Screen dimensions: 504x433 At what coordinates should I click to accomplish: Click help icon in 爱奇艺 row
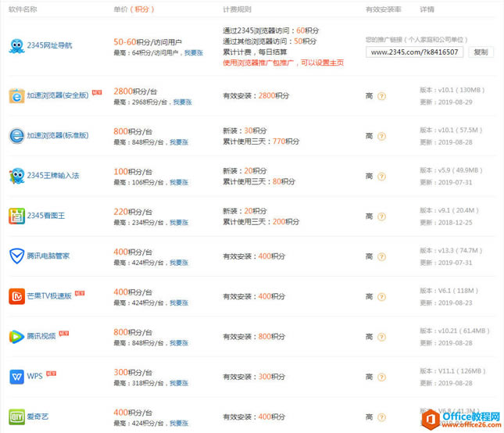(381, 417)
